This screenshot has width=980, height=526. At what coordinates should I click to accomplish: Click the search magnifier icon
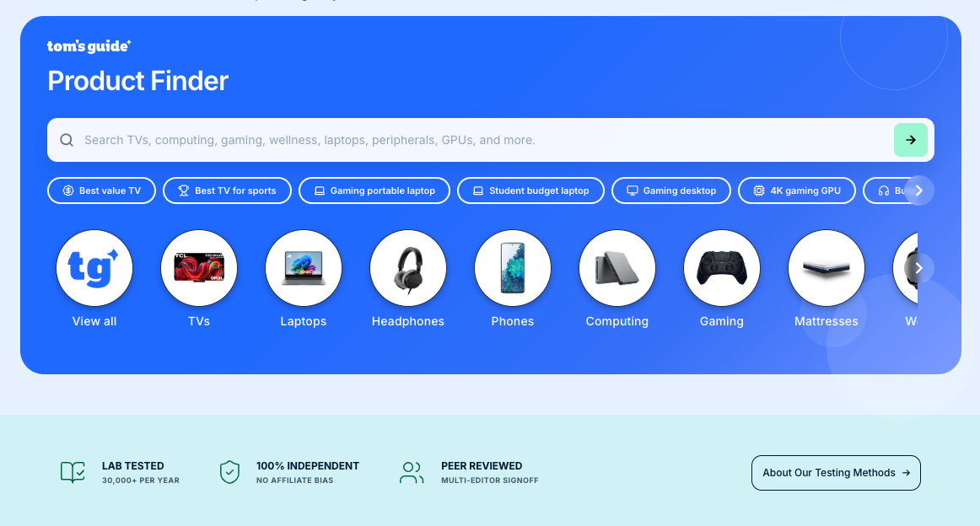pos(67,140)
